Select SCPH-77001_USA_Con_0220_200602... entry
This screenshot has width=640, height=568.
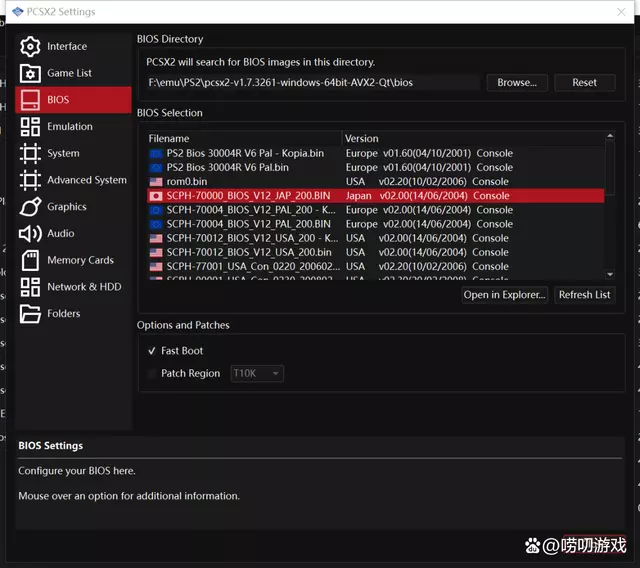376,266
